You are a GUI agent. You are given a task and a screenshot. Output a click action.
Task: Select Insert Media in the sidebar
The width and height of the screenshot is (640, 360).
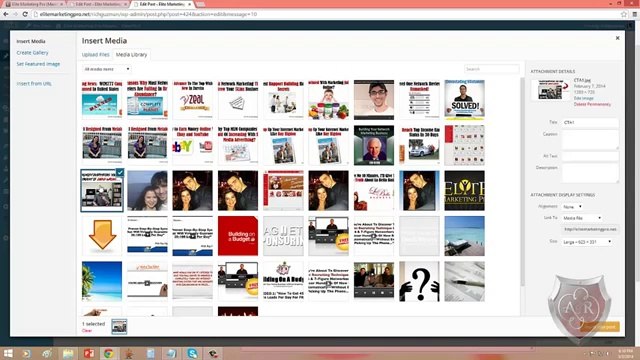(31, 41)
